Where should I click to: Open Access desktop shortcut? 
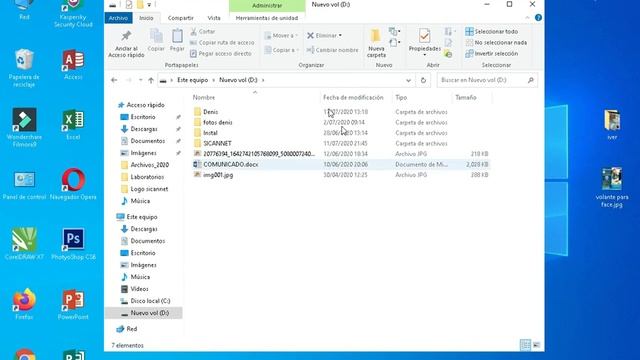tap(73, 64)
